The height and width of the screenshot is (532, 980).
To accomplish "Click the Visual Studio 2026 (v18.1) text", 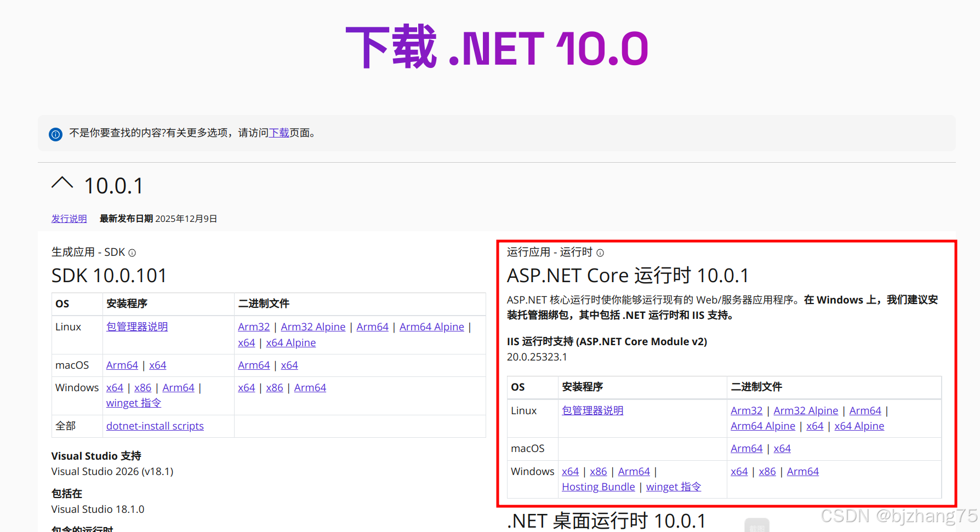I will [x=112, y=471].
